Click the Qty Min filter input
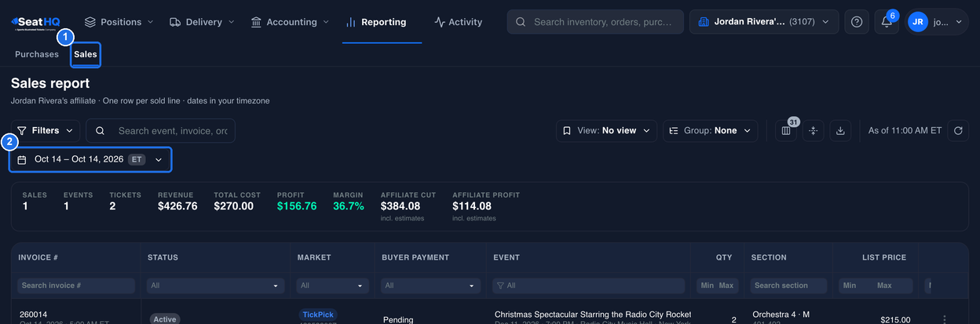The width and height of the screenshot is (980, 324). [x=707, y=286]
